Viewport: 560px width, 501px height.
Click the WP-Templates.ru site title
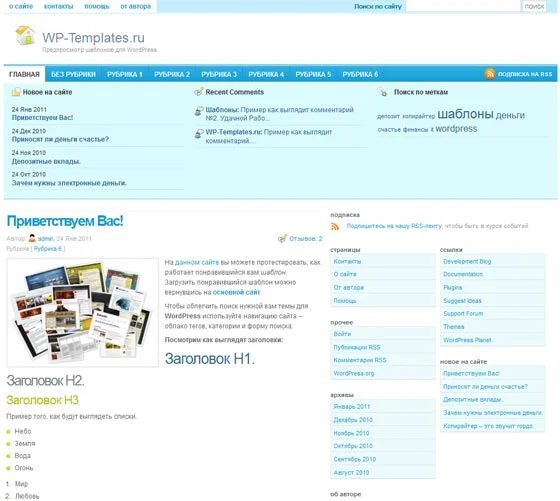94,37
